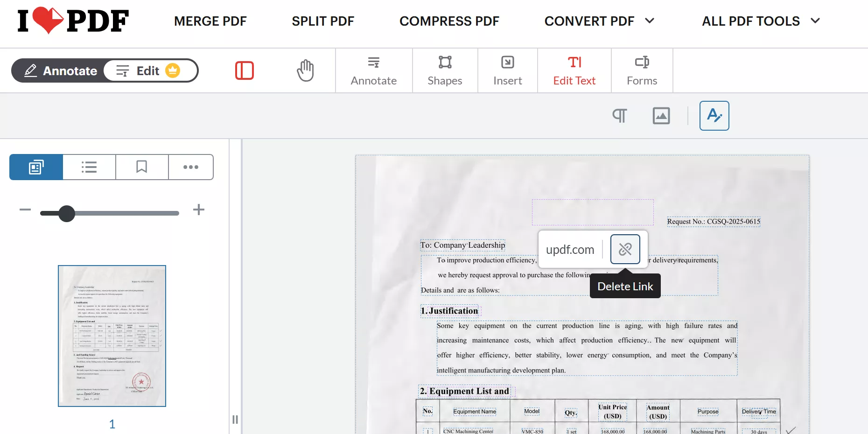The width and height of the screenshot is (868, 434).
Task: Open more sidebar options
Action: coord(191,167)
